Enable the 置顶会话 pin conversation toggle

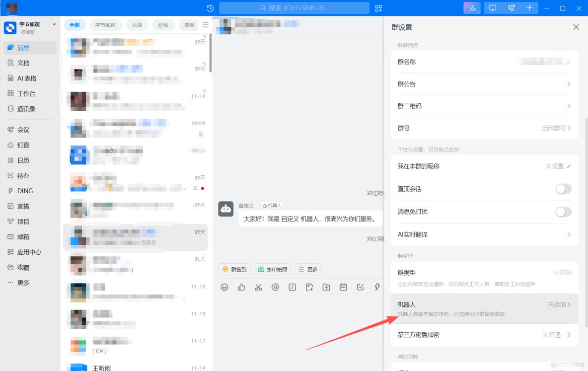563,189
